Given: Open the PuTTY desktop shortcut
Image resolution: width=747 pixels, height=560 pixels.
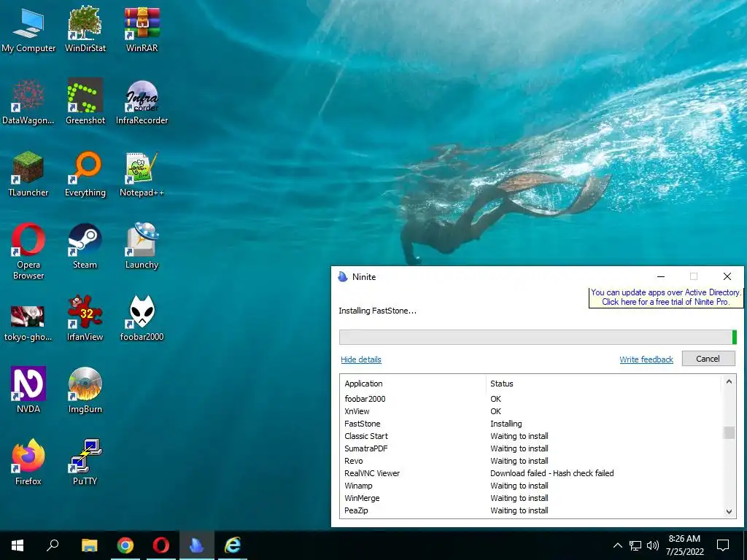Looking at the screenshot, I should tap(85, 463).
